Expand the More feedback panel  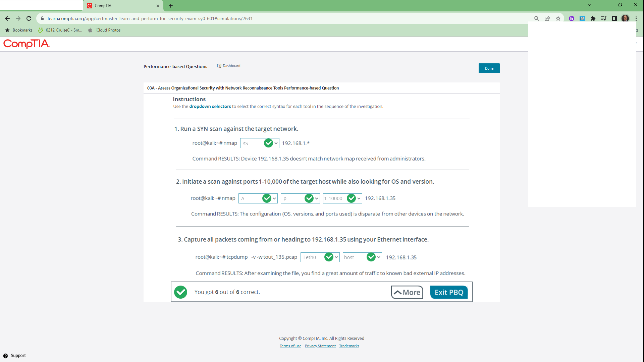click(x=407, y=292)
